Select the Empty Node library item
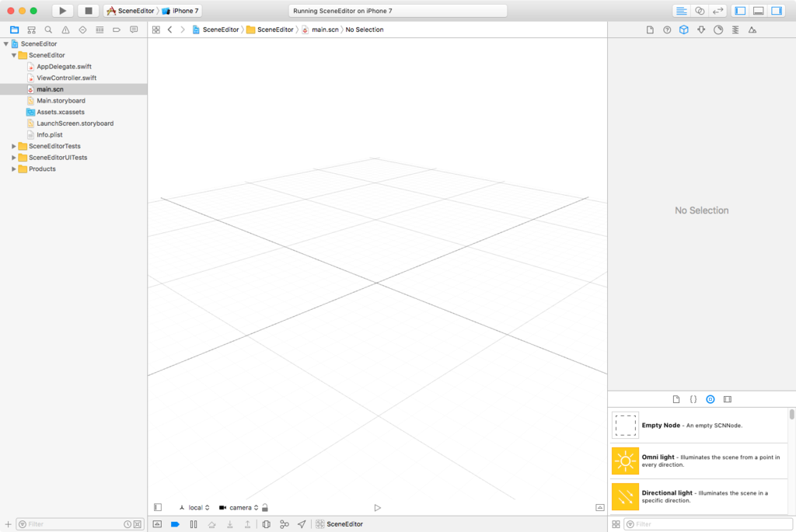 coord(699,426)
